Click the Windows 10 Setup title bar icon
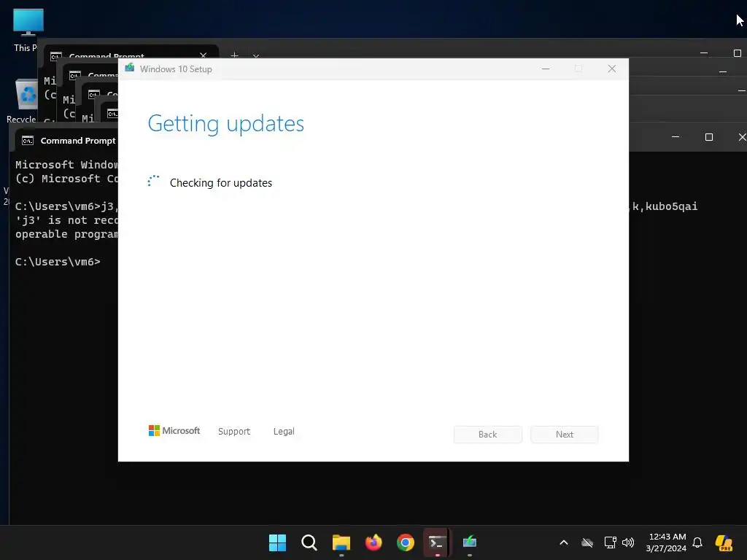Viewport: 747px width, 560px height. tap(129, 68)
